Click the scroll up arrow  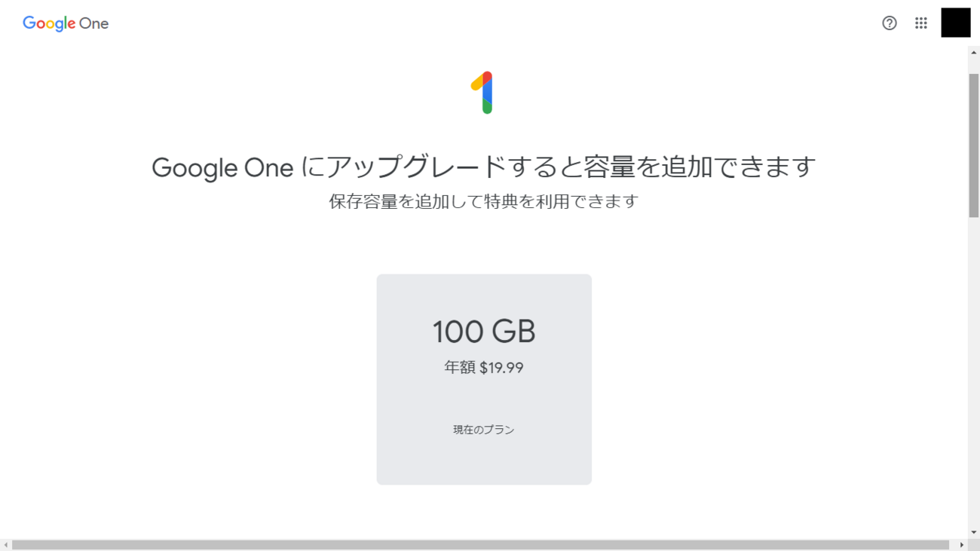(x=974, y=53)
